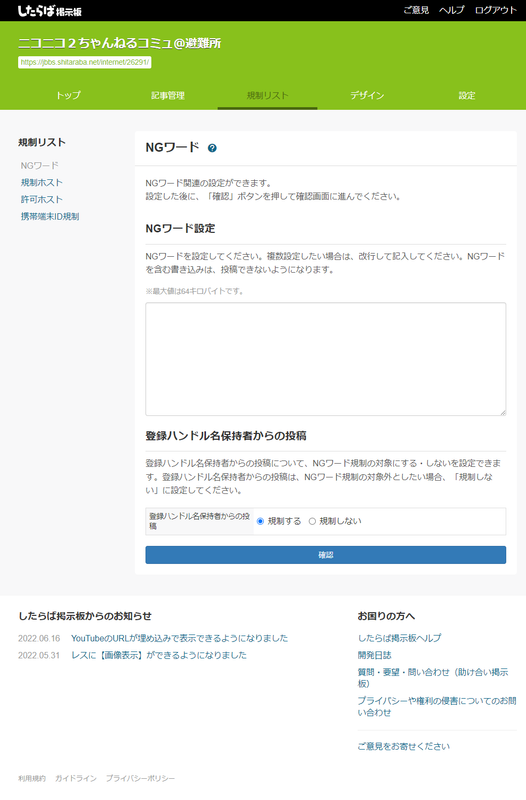Select NGワード in the sidebar
The width and height of the screenshot is (526, 800).
pos(40,165)
